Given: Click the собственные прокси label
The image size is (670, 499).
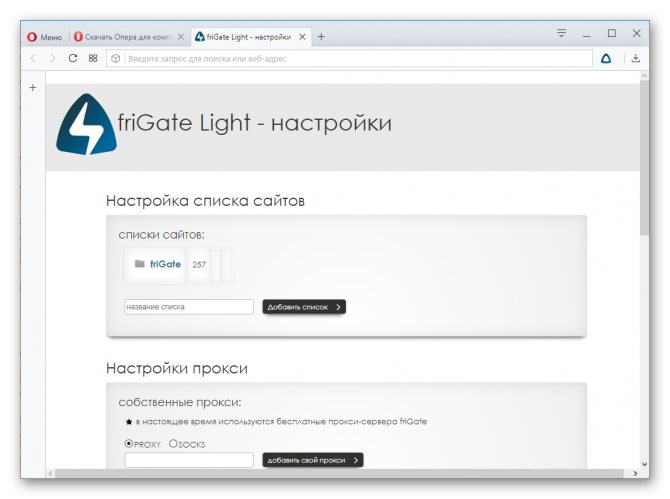Looking at the screenshot, I should point(180,402).
